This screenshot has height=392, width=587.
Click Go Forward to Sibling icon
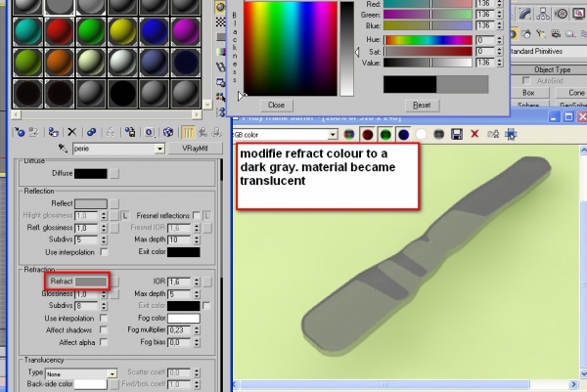(217, 132)
